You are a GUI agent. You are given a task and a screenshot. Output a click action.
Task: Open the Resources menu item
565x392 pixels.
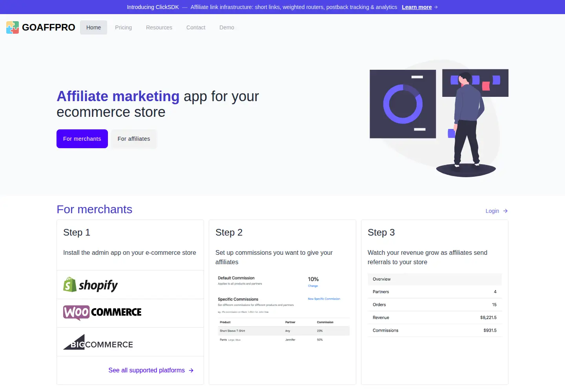pos(159,27)
